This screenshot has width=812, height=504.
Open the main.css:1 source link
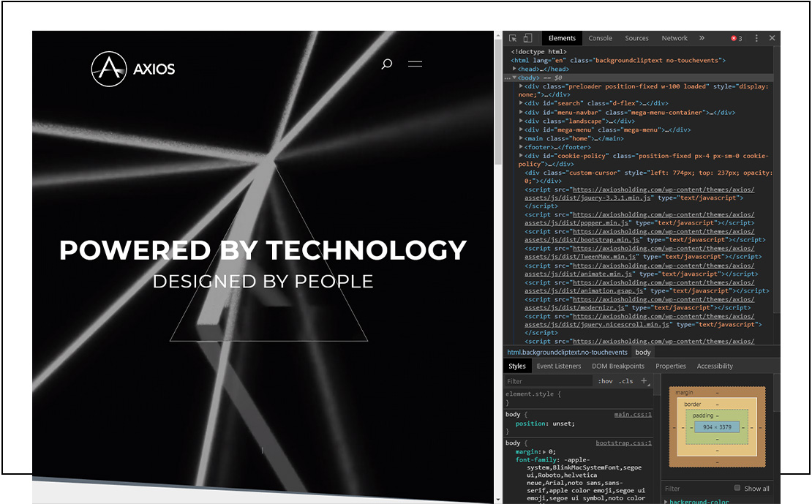click(633, 414)
